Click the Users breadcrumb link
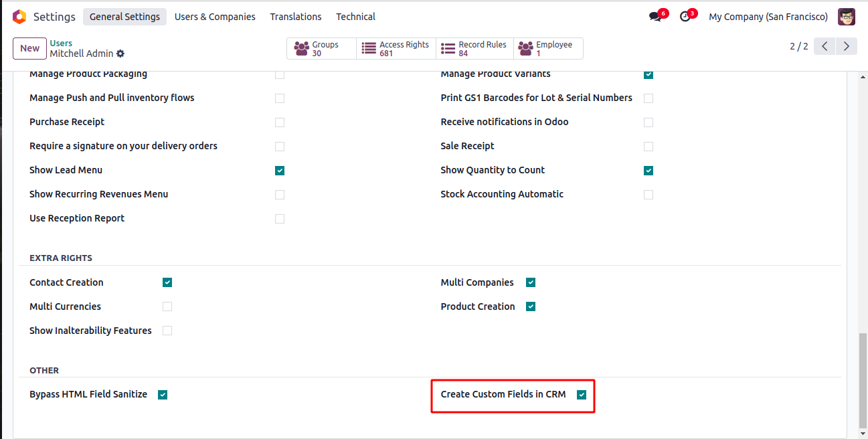The image size is (868, 439). (x=61, y=43)
